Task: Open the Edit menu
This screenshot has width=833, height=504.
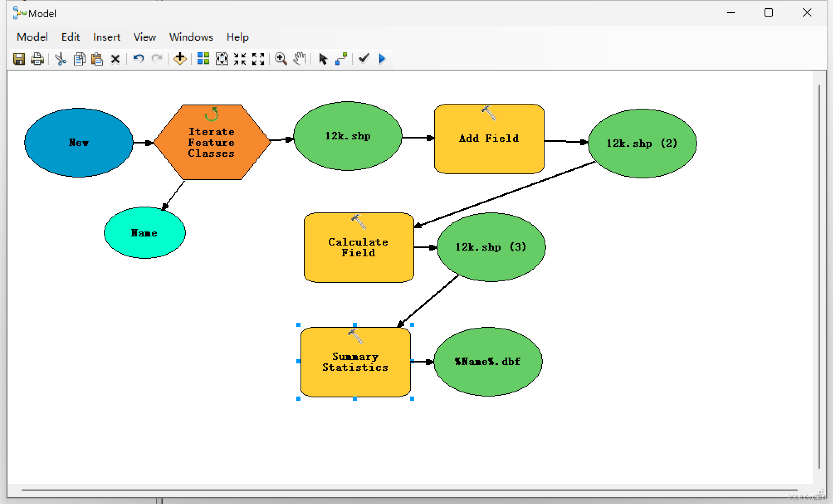Action: pyautogui.click(x=71, y=37)
